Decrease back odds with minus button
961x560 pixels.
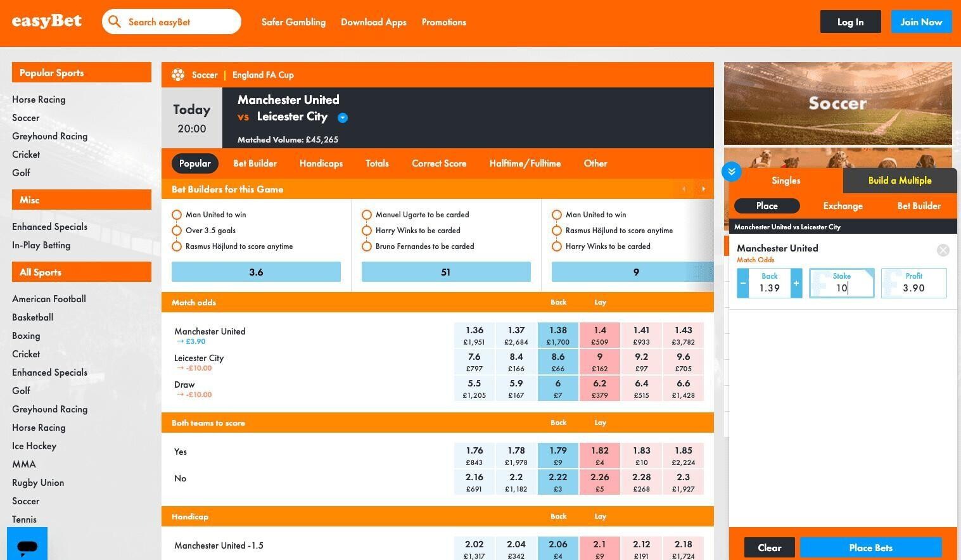(x=743, y=284)
